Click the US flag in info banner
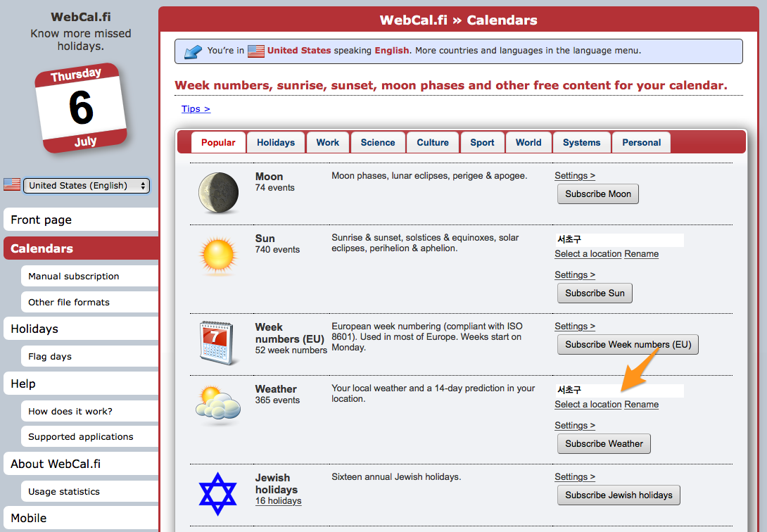767x532 pixels. tap(256, 51)
